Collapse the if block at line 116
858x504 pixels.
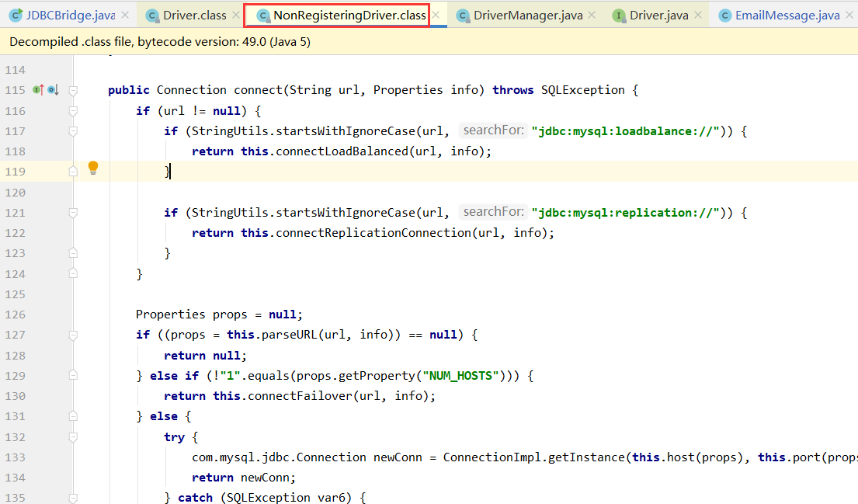(73, 111)
